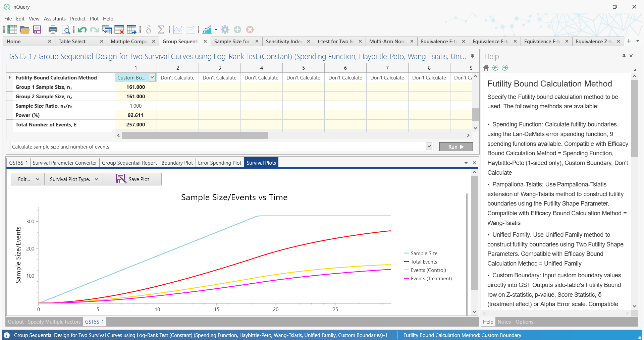644x340 pixels.
Task: Click the table with blue arrow icon
Action: tap(132, 30)
